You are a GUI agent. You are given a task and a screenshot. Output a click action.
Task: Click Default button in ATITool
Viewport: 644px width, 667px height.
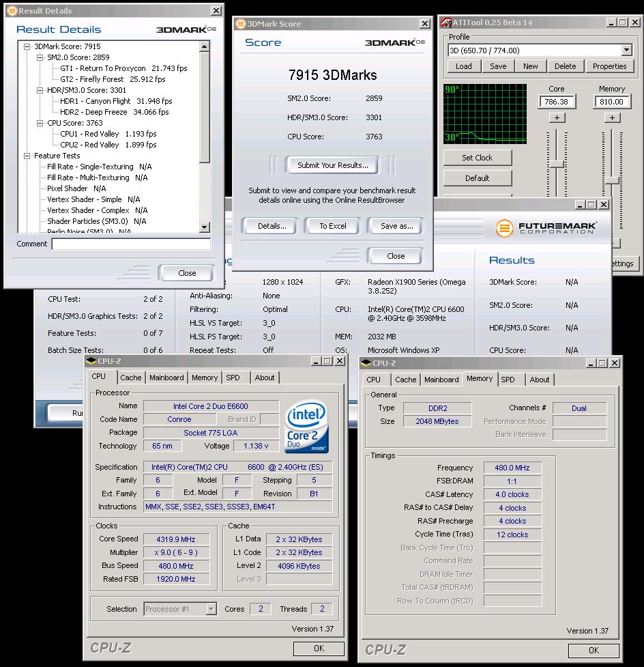click(478, 178)
